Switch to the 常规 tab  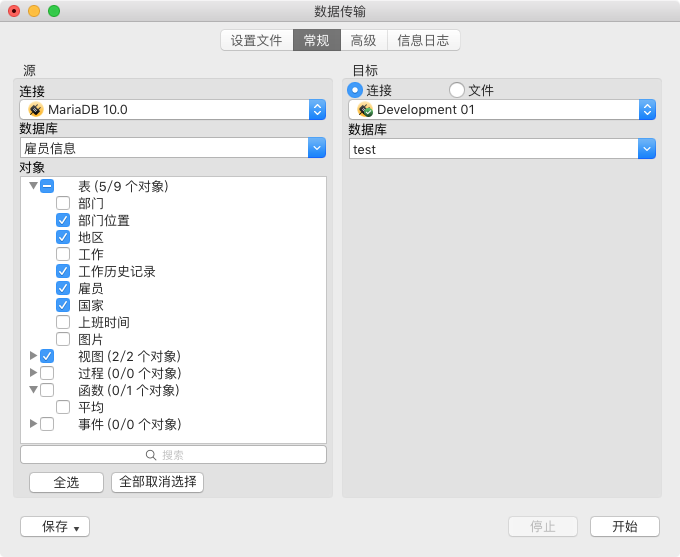317,40
